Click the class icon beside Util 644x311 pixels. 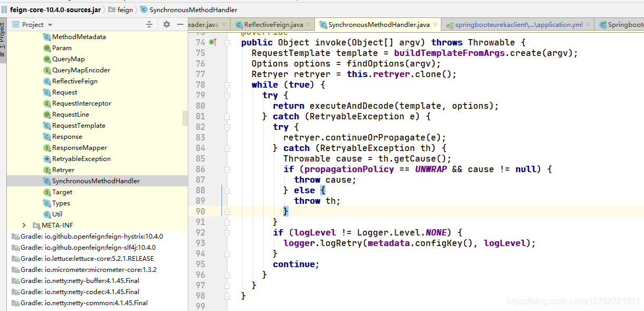[47, 214]
